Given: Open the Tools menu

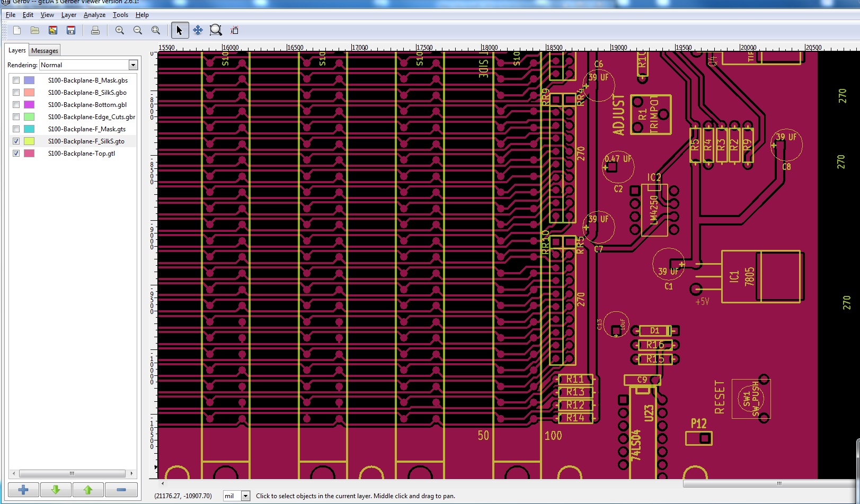Looking at the screenshot, I should pos(120,15).
